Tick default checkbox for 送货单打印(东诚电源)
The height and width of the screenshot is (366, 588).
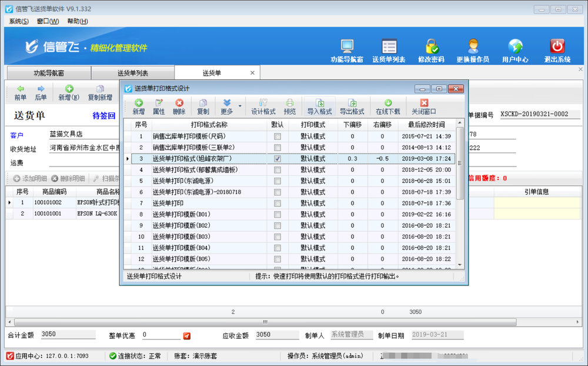(278, 181)
